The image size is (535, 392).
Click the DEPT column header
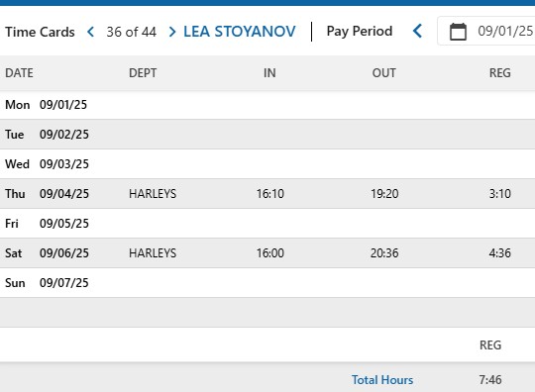click(x=143, y=73)
